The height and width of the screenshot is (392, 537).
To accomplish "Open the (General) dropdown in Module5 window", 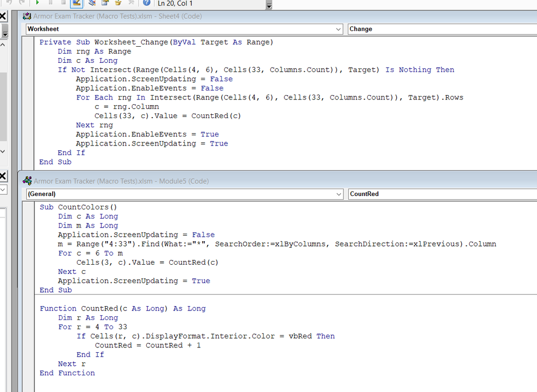I will coord(339,194).
